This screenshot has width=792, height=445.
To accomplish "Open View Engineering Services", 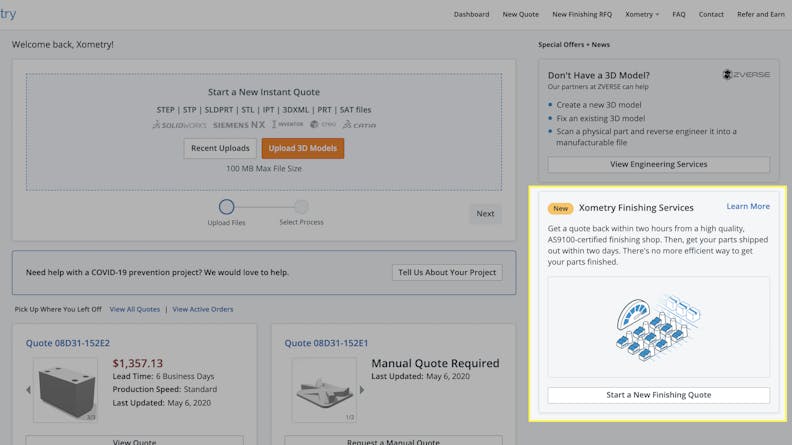I will [658, 164].
